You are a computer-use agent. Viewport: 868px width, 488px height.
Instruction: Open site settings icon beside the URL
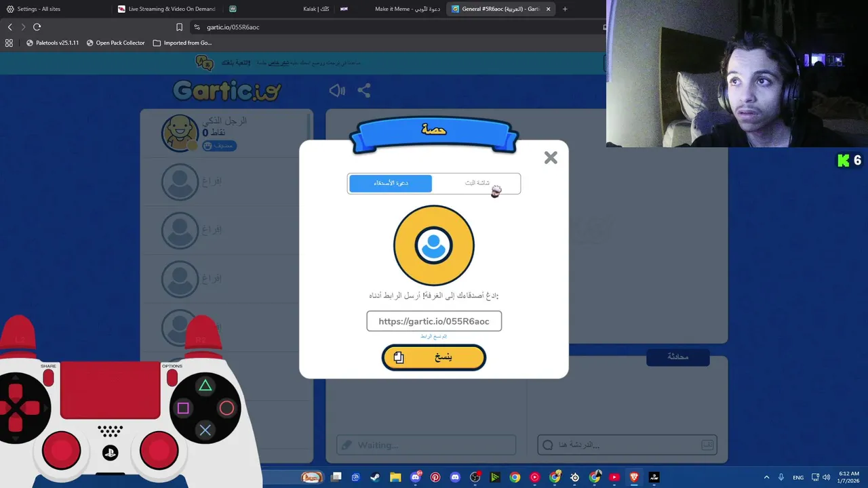197,27
